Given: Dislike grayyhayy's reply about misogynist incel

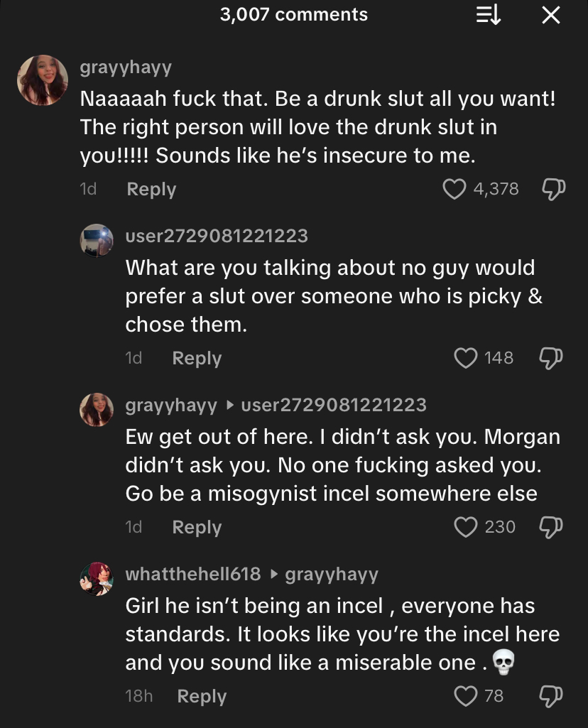Looking at the screenshot, I should coord(550,527).
